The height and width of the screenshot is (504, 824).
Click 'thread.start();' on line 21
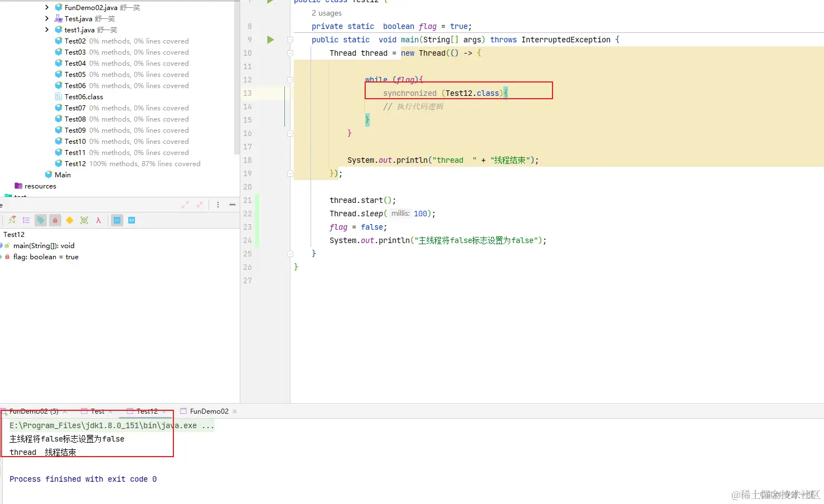[x=362, y=200]
